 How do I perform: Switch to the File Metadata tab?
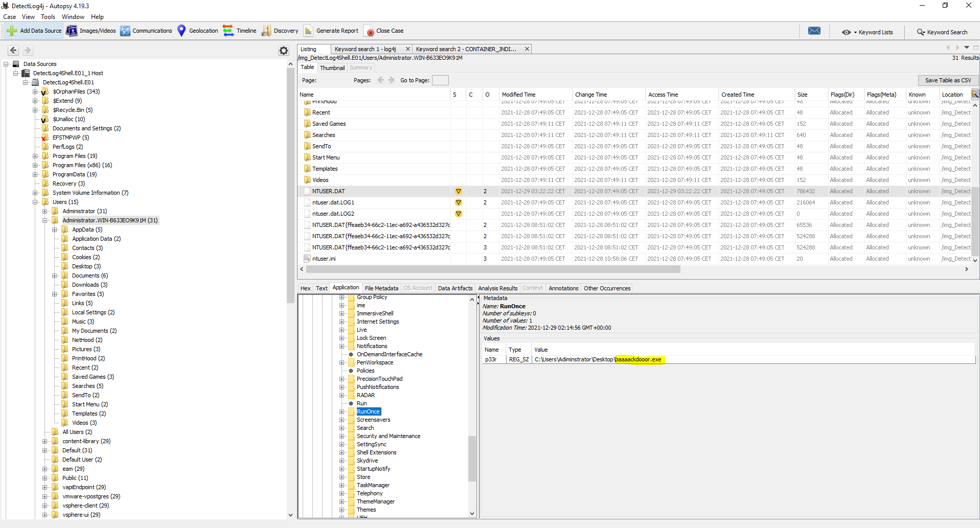pyautogui.click(x=381, y=288)
